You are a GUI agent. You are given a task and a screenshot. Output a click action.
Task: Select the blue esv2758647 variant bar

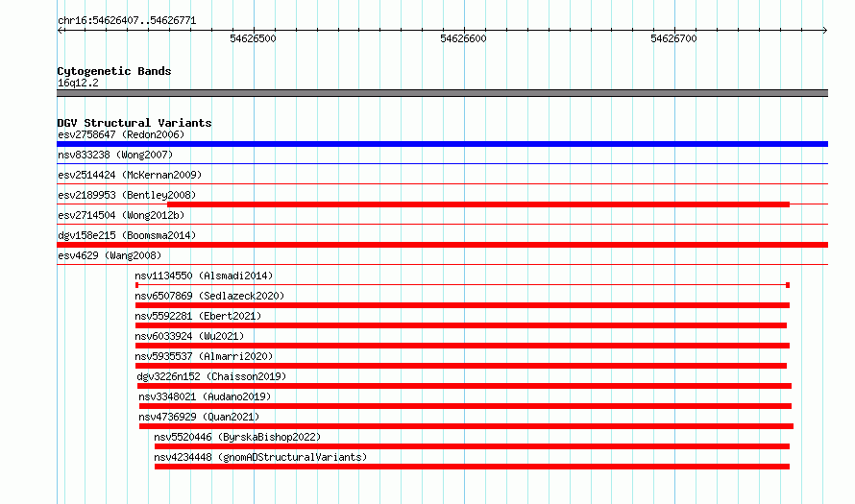(442, 144)
